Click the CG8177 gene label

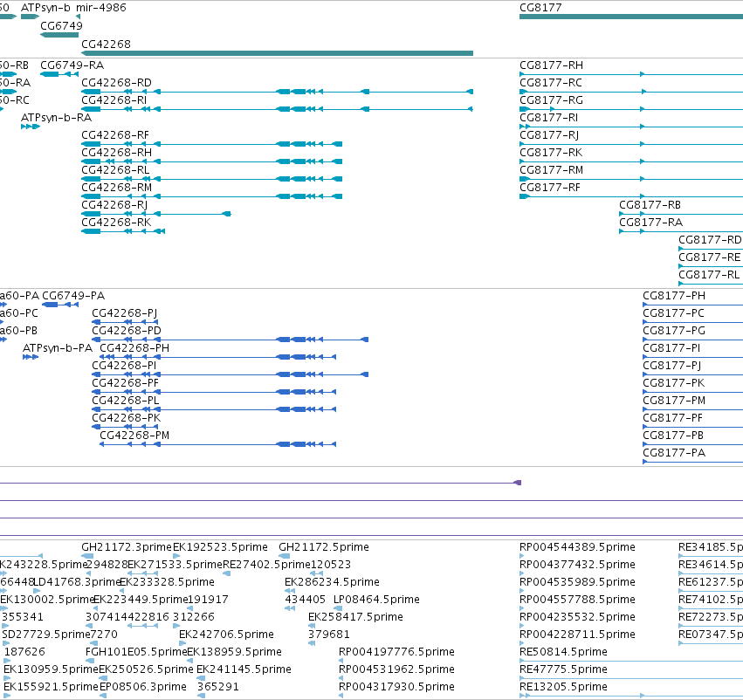(540, 8)
